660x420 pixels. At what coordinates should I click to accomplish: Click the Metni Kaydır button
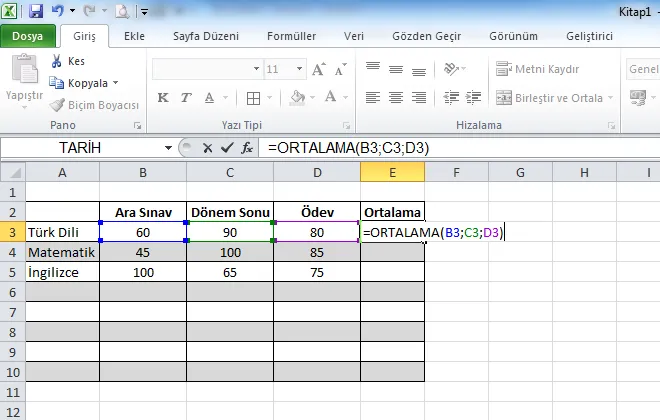click(x=543, y=70)
